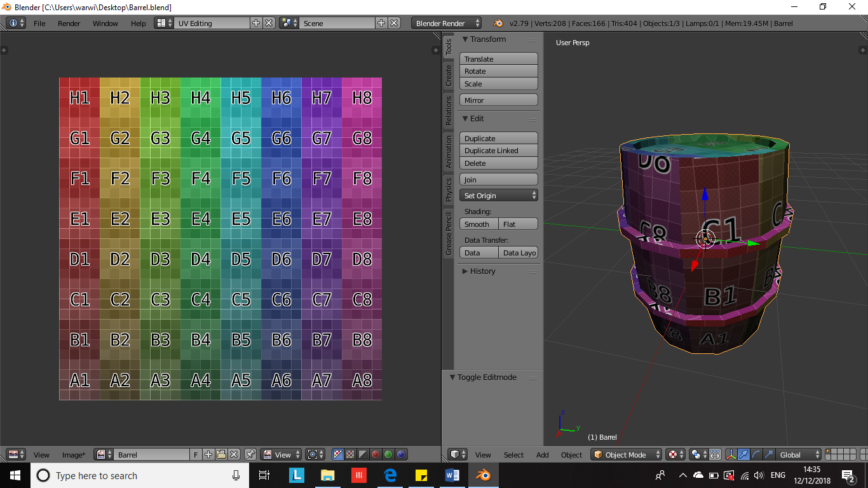Unlink the Barrel image datablock
The image size is (868, 488).
pos(234,454)
